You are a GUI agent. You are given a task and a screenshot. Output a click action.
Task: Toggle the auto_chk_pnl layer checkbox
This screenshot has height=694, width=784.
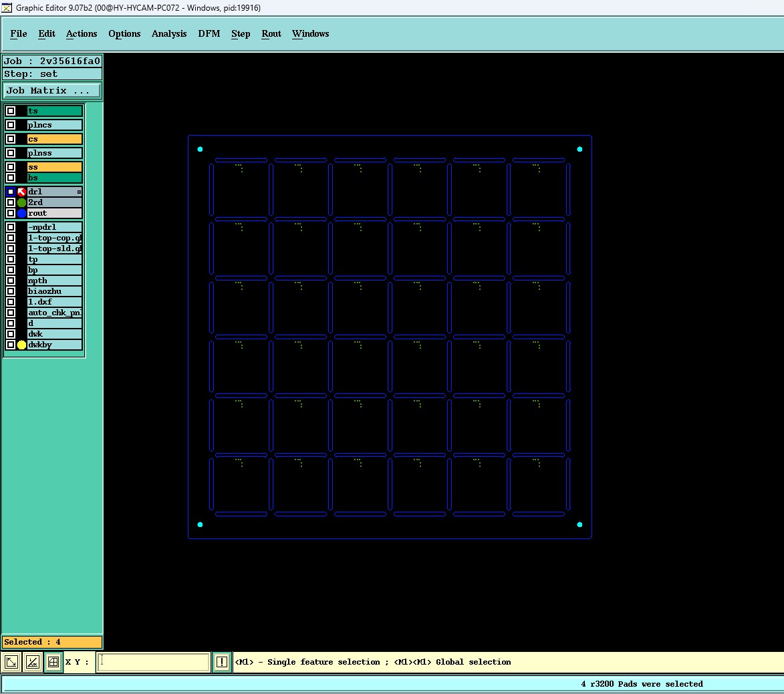[x=11, y=313]
